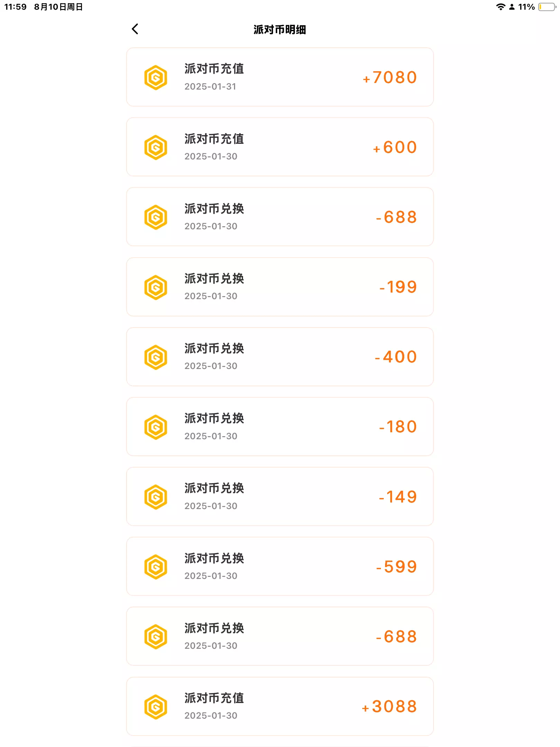The image size is (560, 747).
Task: Tap the 派对币明细 page title
Action: point(280,30)
